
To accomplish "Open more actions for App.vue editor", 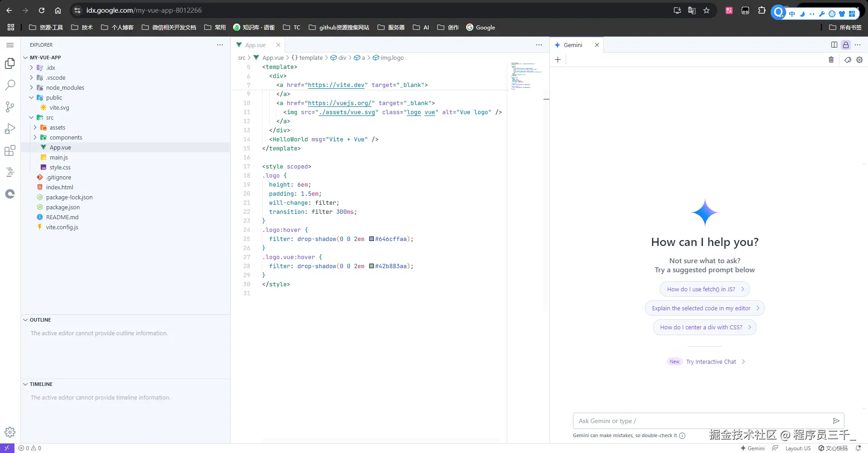I will coord(539,45).
